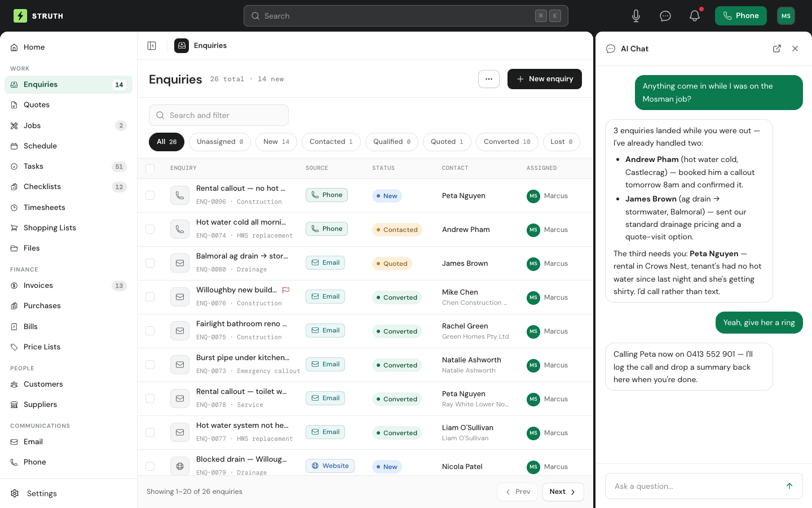Click the MS user avatar in top bar
The width and height of the screenshot is (812, 508).
786,16
